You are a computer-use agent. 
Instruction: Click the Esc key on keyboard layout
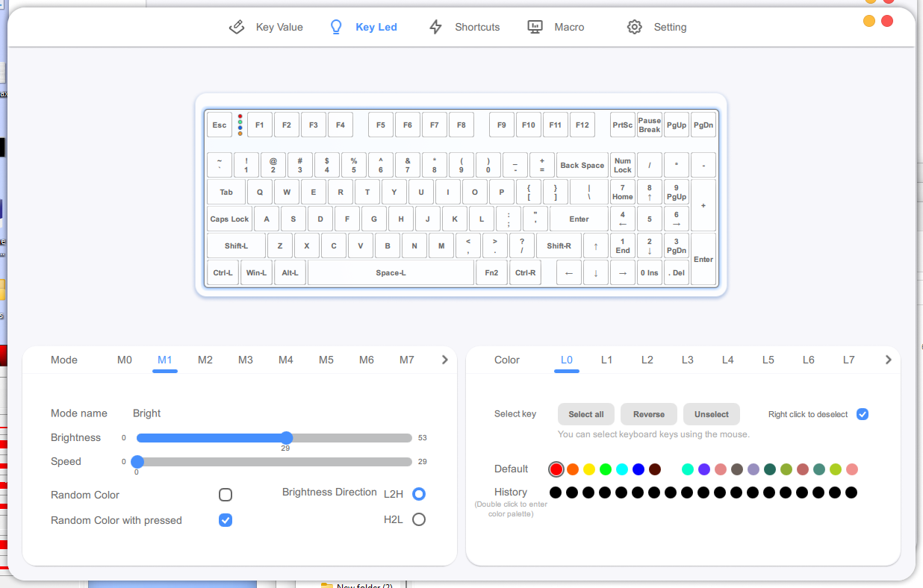click(220, 125)
